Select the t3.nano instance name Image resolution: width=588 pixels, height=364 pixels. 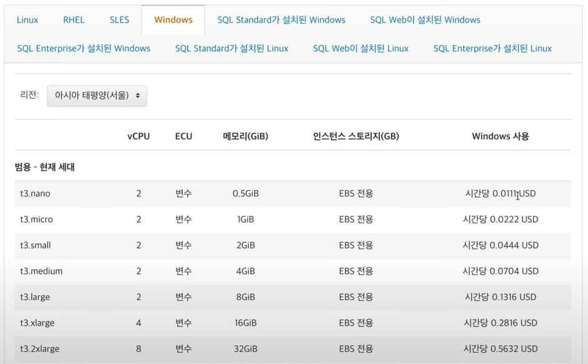click(x=35, y=193)
